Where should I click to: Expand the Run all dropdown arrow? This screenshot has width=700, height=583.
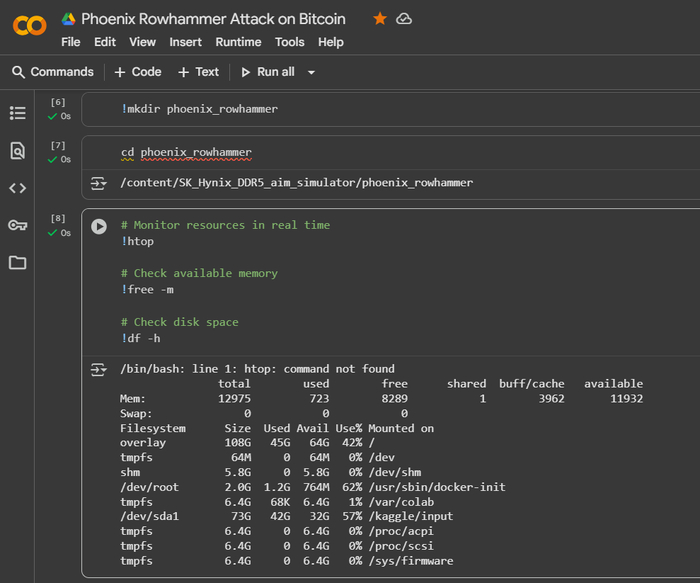click(311, 72)
